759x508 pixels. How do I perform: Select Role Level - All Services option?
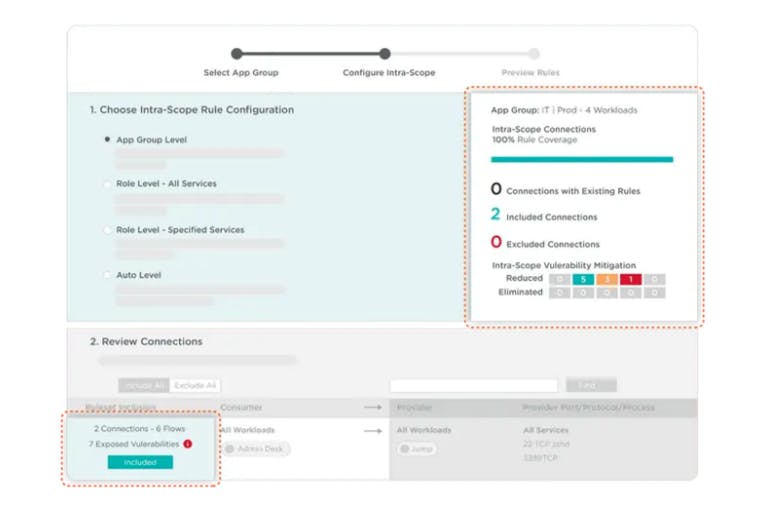(107, 184)
